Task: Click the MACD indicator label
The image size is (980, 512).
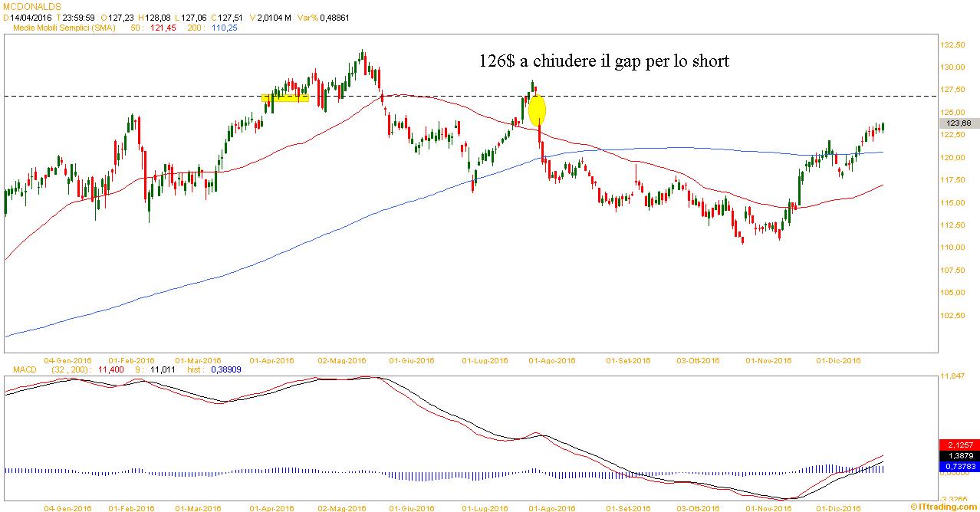Action: [x=25, y=369]
